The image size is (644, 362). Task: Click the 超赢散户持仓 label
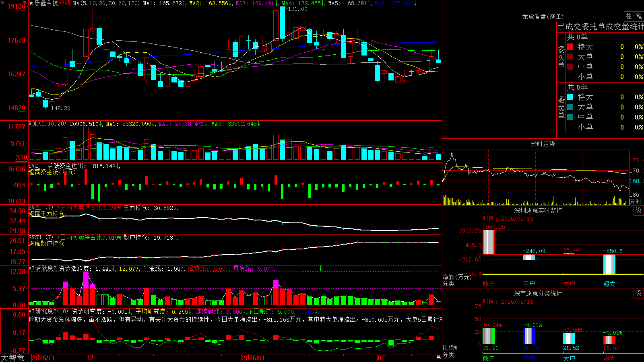(46, 243)
